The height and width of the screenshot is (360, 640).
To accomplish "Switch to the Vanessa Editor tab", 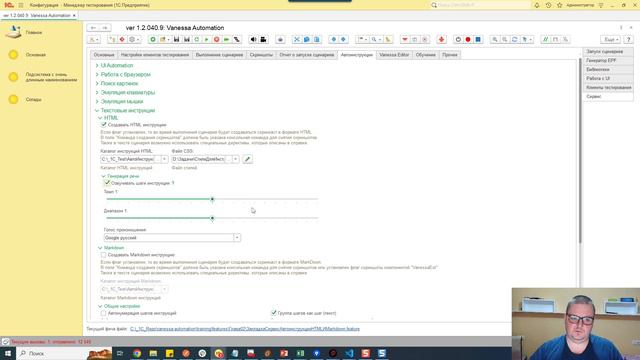I will [394, 55].
